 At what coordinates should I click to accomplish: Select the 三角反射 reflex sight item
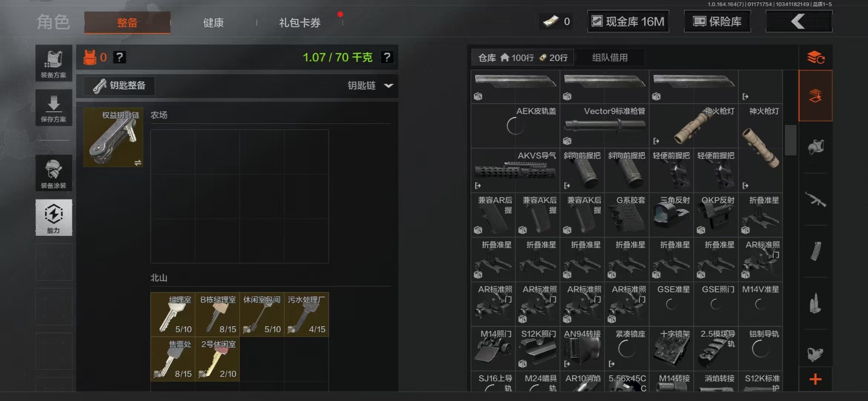click(x=671, y=215)
